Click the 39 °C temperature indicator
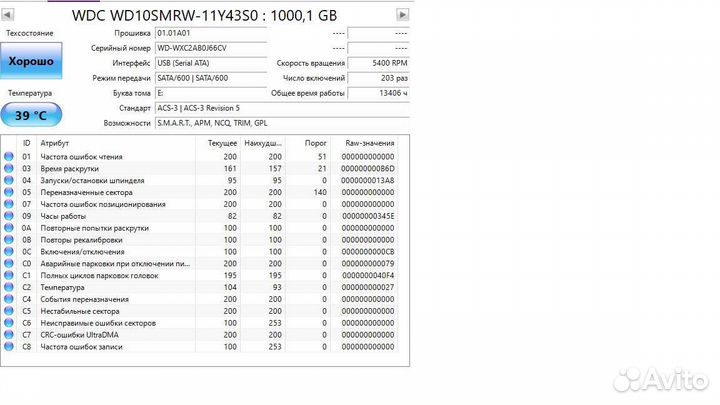720x405 pixels. 31,115
